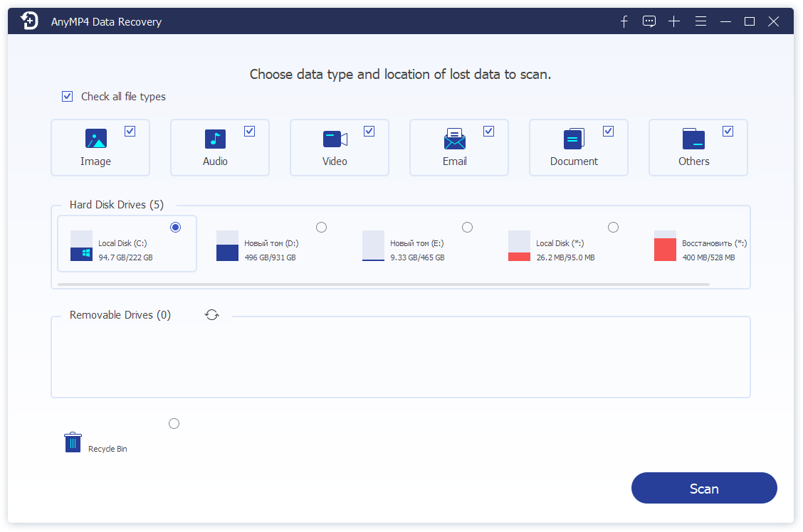Uncheck the Video checkbox
The height and width of the screenshot is (532, 803).
point(369,130)
